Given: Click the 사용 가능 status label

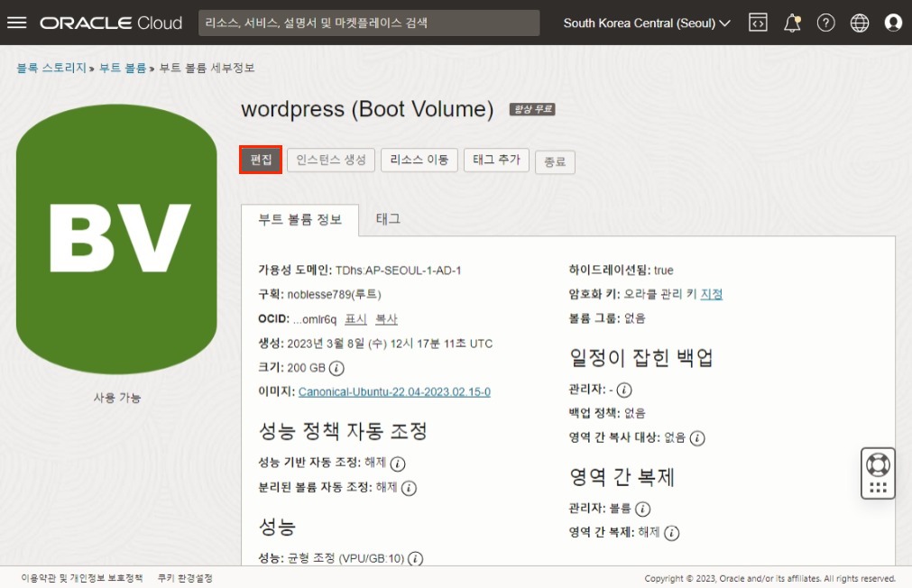Looking at the screenshot, I should (117, 398).
